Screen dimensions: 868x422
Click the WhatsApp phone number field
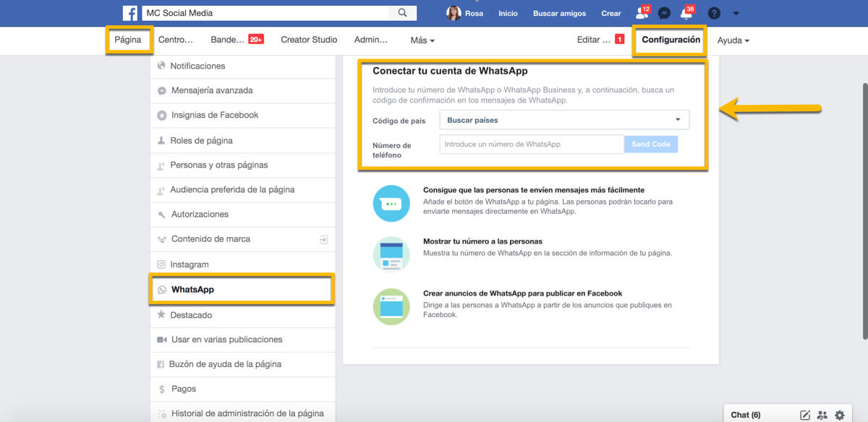tap(532, 145)
